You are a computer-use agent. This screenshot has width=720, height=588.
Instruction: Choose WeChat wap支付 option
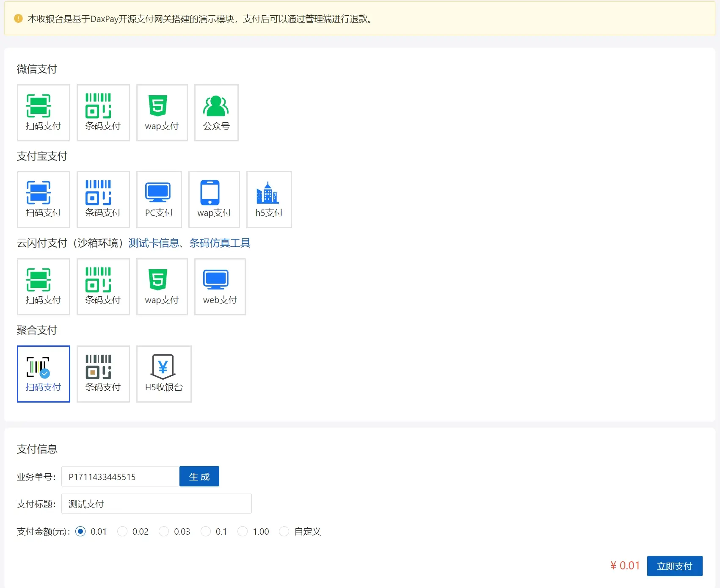[162, 113]
